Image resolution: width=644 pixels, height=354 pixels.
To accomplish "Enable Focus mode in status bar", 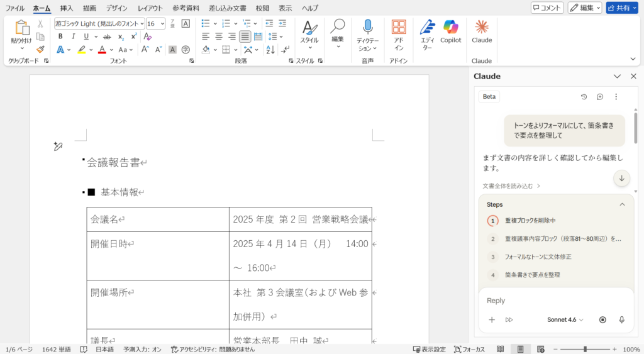I will pyautogui.click(x=469, y=349).
